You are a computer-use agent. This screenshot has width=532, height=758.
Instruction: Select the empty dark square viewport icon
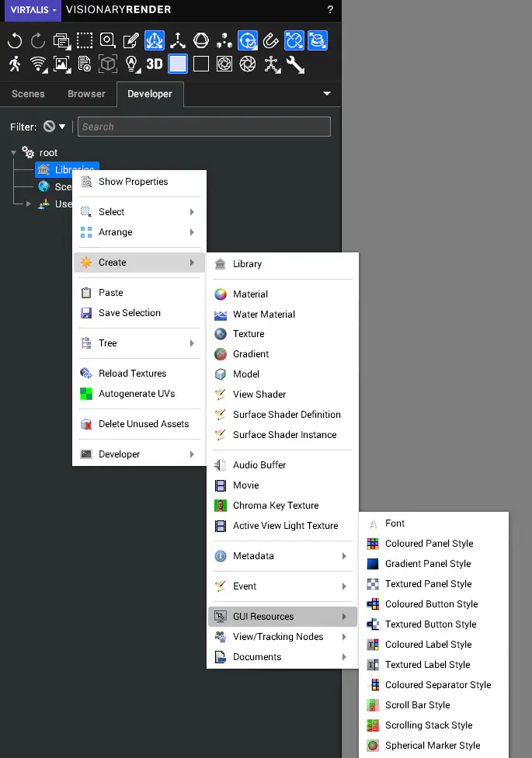point(200,64)
